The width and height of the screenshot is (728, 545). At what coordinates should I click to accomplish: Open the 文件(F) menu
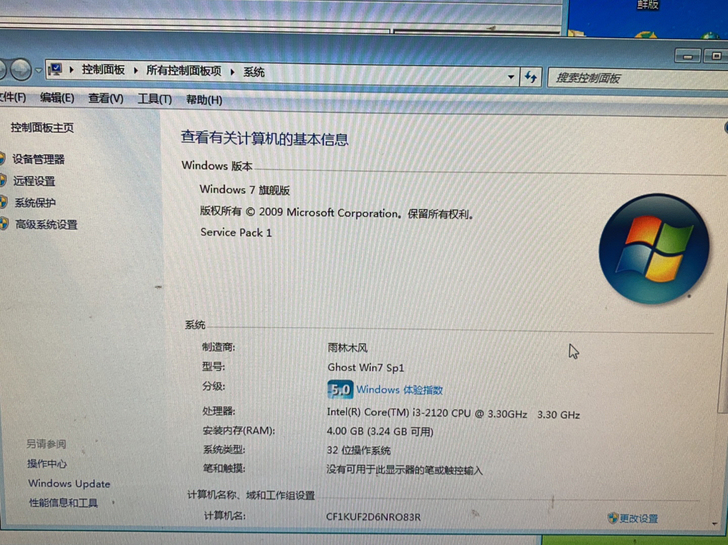click(x=13, y=97)
